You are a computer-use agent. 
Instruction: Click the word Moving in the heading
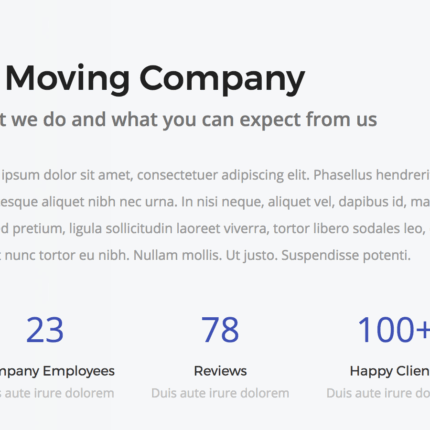point(68,79)
